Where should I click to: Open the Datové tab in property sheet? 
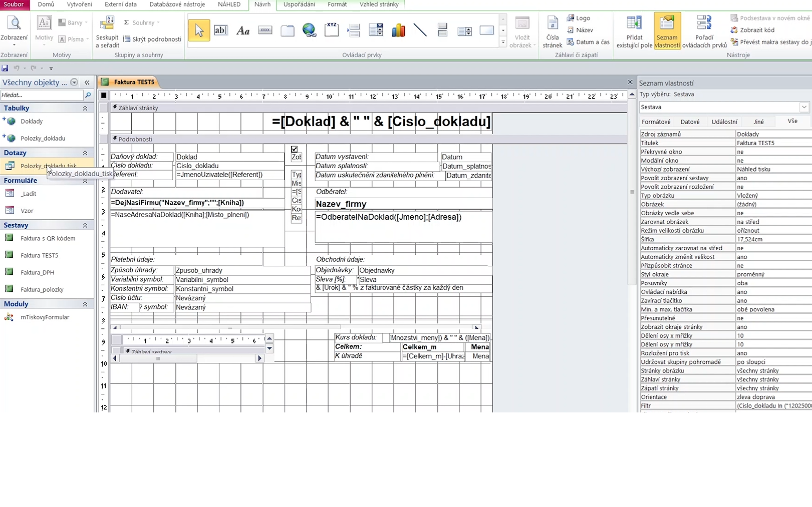pos(690,122)
